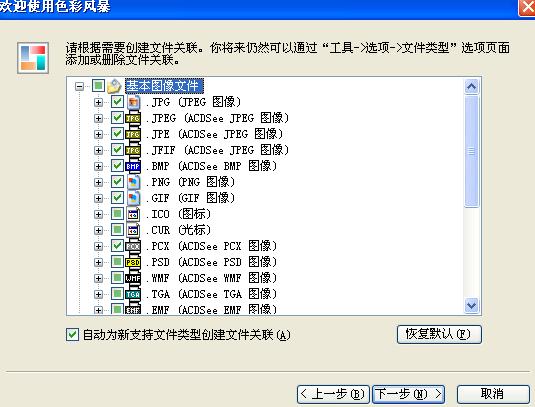The width and height of the screenshot is (535, 407).
Task: Uncheck the .JPE association checkbox
Action: coord(117,133)
